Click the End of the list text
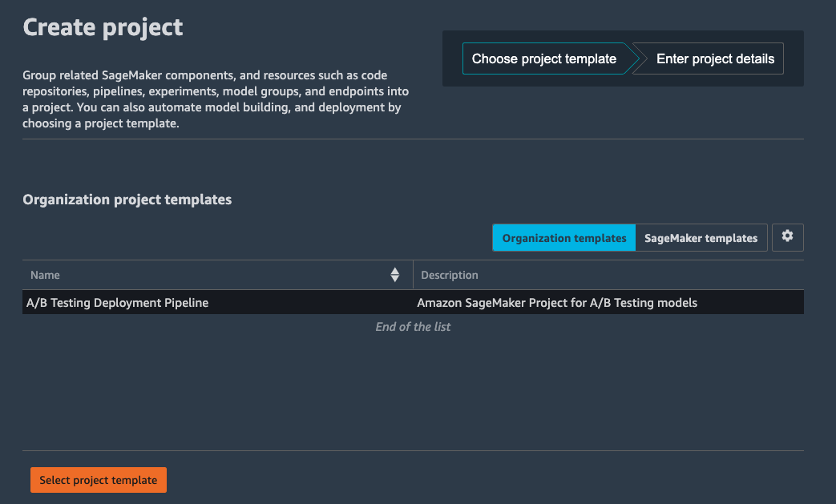This screenshot has height=504, width=836. (x=413, y=327)
